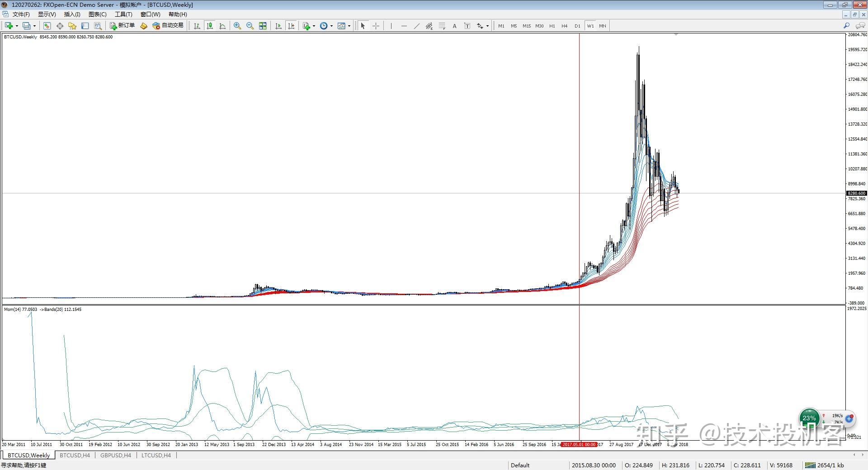This screenshot has width=868, height=470.
Task: Click the 新订单 new order button
Action: pos(122,26)
